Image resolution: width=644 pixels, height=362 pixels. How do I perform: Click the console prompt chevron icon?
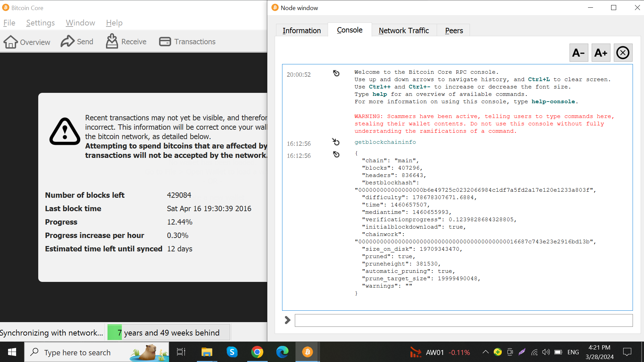287,320
